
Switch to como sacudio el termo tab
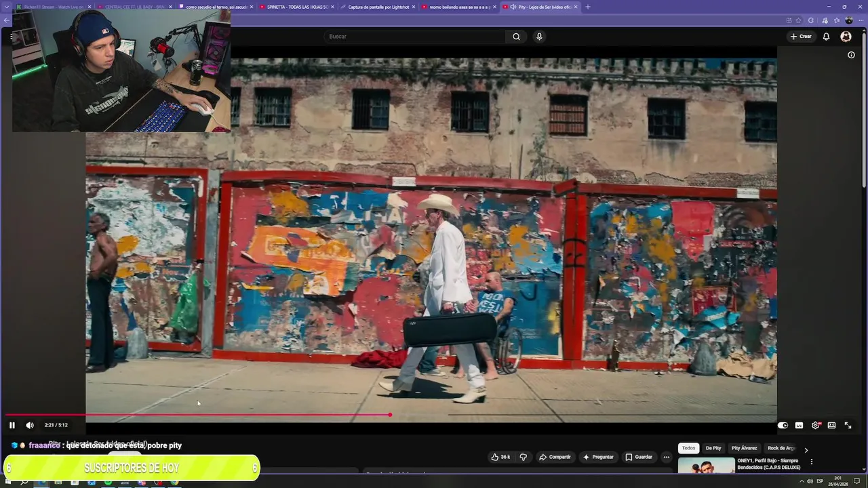point(216,7)
